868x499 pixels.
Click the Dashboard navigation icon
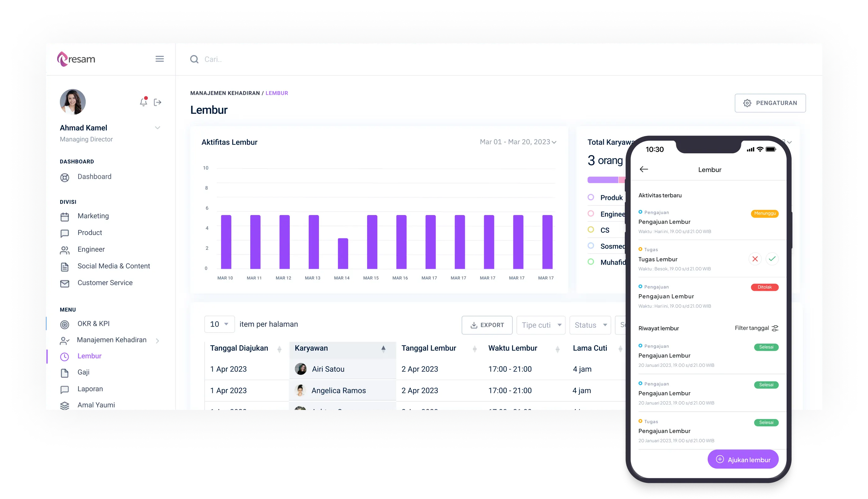click(64, 176)
